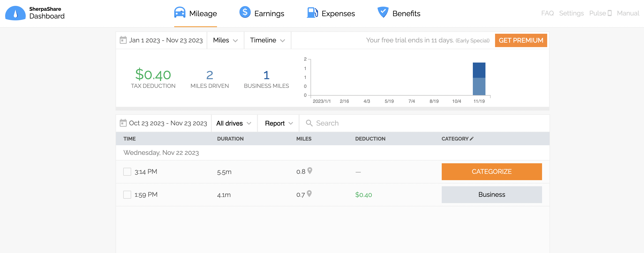Click the Early Special trial text
The height and width of the screenshot is (253, 644).
[x=472, y=41]
